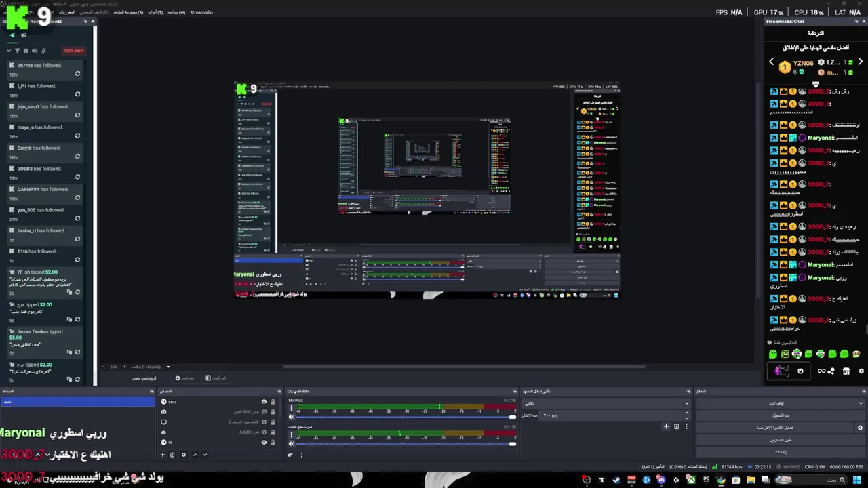Open source properties gear in the sources toolbar
868x488 pixels.
point(184,455)
